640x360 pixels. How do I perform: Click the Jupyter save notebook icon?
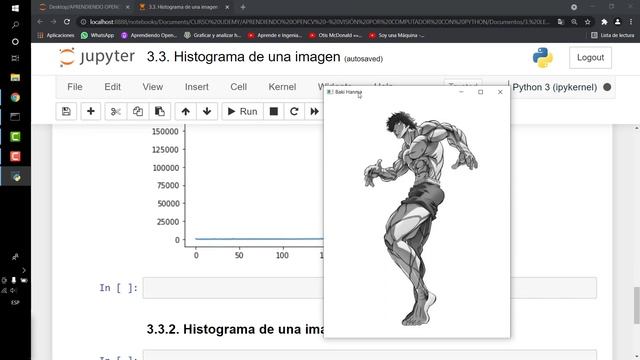(x=66, y=111)
